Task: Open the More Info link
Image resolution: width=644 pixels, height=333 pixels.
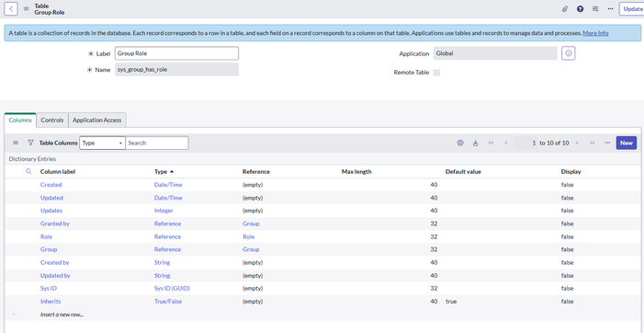Action: tap(595, 33)
